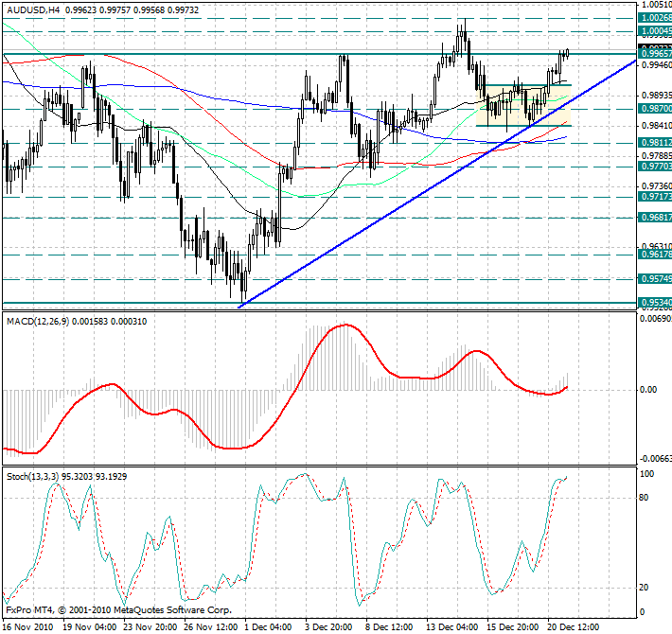Select the 0.98112 price level label

(x=655, y=143)
